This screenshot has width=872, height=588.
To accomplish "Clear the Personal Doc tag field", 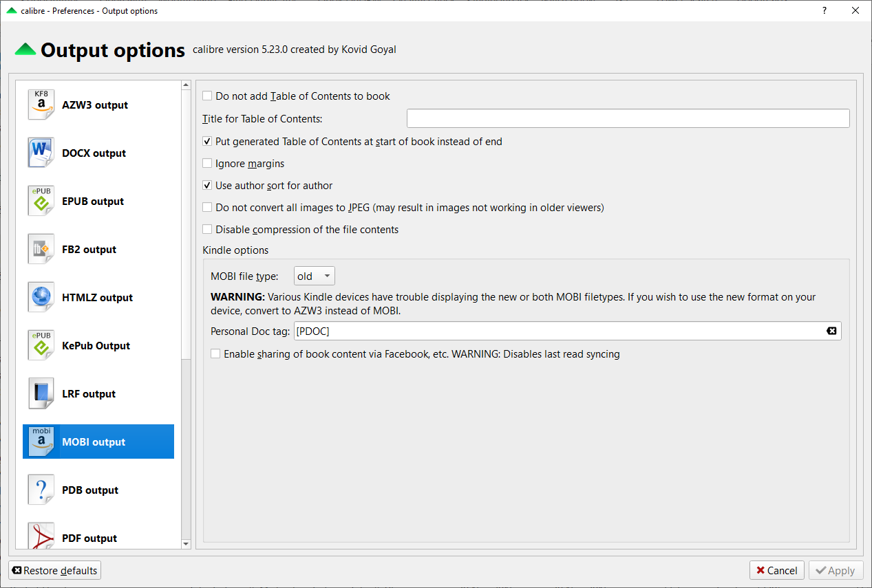I will click(831, 331).
